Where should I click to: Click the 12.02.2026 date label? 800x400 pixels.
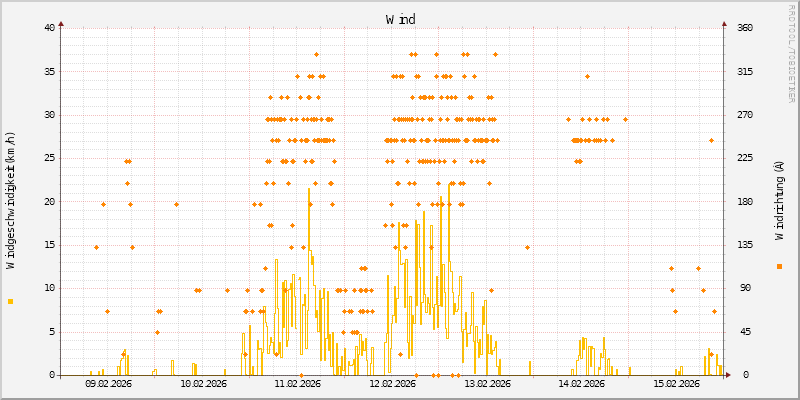pyautogui.click(x=392, y=384)
